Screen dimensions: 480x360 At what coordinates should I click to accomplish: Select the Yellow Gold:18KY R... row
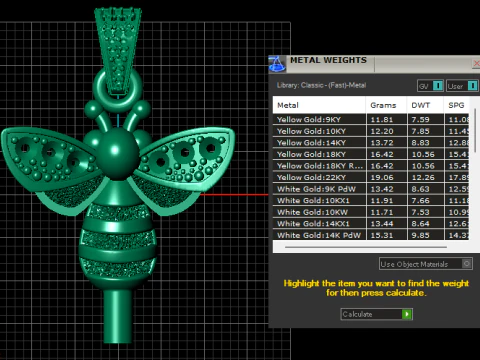click(371, 166)
